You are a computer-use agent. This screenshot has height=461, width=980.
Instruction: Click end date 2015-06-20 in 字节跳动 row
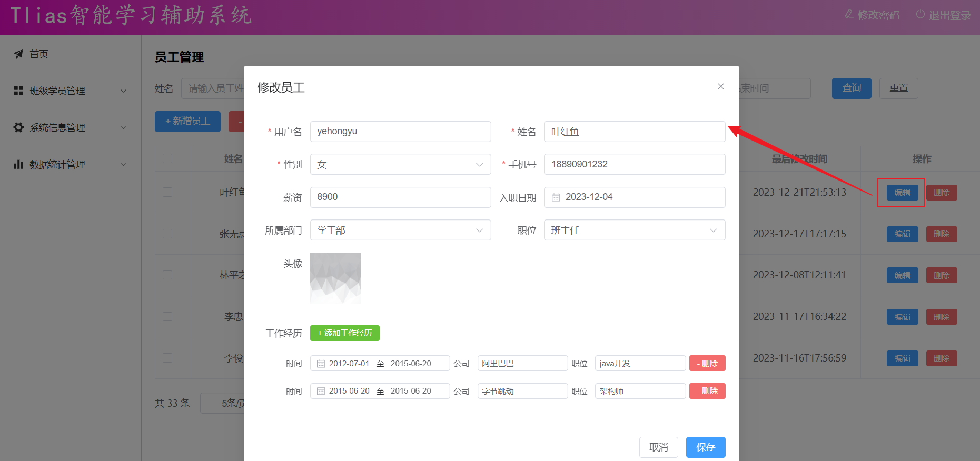click(411, 391)
